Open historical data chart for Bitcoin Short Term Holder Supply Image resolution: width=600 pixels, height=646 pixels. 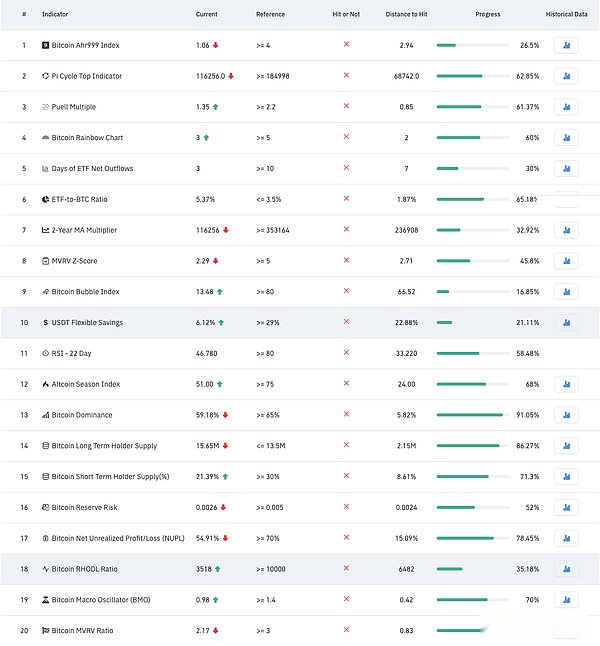pos(566,477)
